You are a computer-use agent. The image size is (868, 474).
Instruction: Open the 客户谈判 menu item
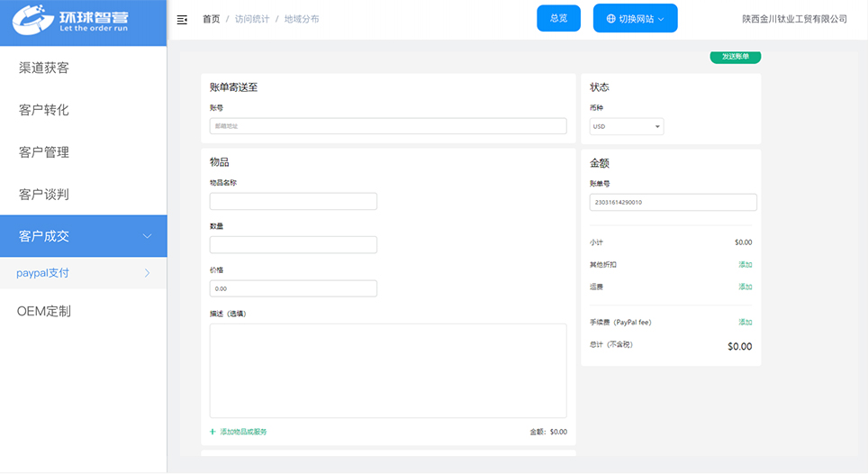pos(44,195)
